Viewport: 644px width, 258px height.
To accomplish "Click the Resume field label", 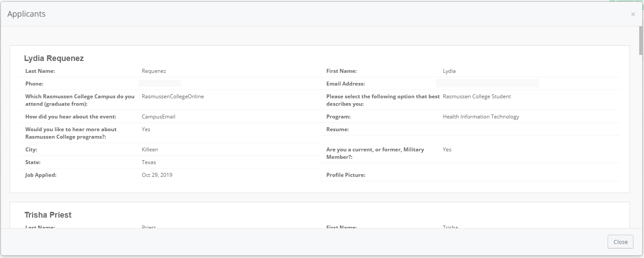I will [338, 129].
